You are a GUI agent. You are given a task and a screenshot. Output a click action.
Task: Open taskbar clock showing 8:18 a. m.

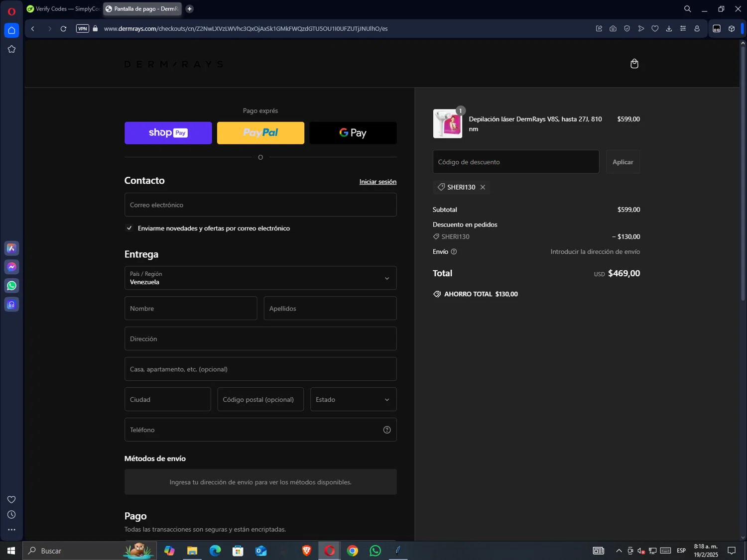tap(706, 551)
